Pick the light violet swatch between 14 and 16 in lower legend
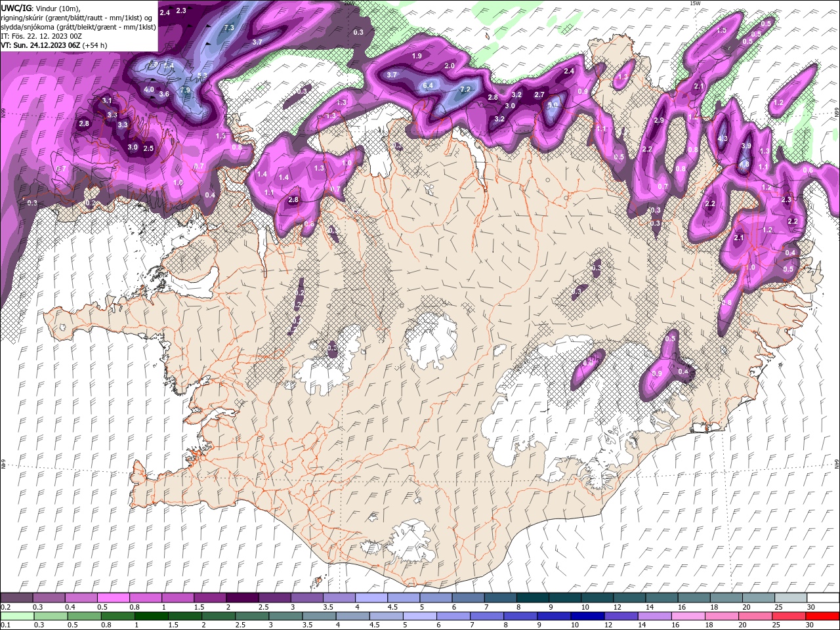 click(655, 616)
